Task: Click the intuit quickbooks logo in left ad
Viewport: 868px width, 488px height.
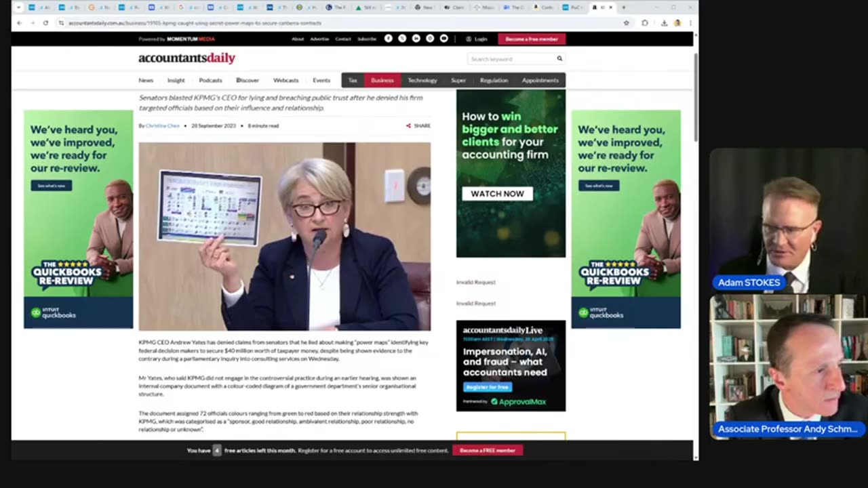Action: (x=53, y=313)
